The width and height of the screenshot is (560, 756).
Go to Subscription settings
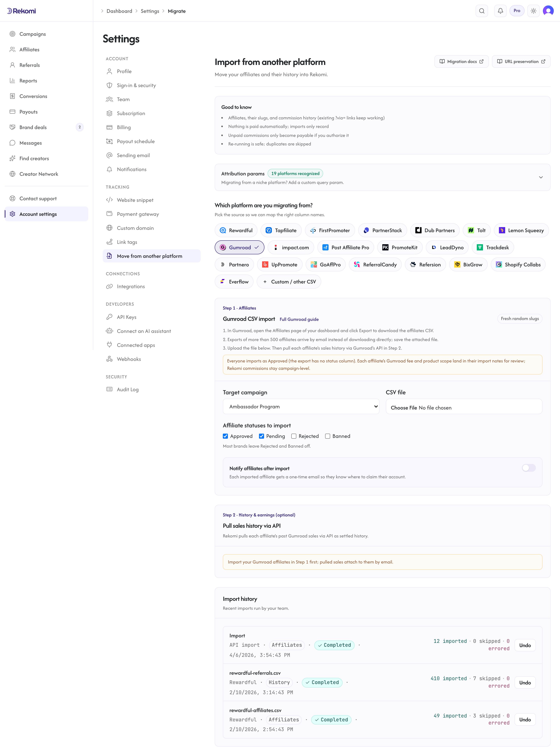151,113
